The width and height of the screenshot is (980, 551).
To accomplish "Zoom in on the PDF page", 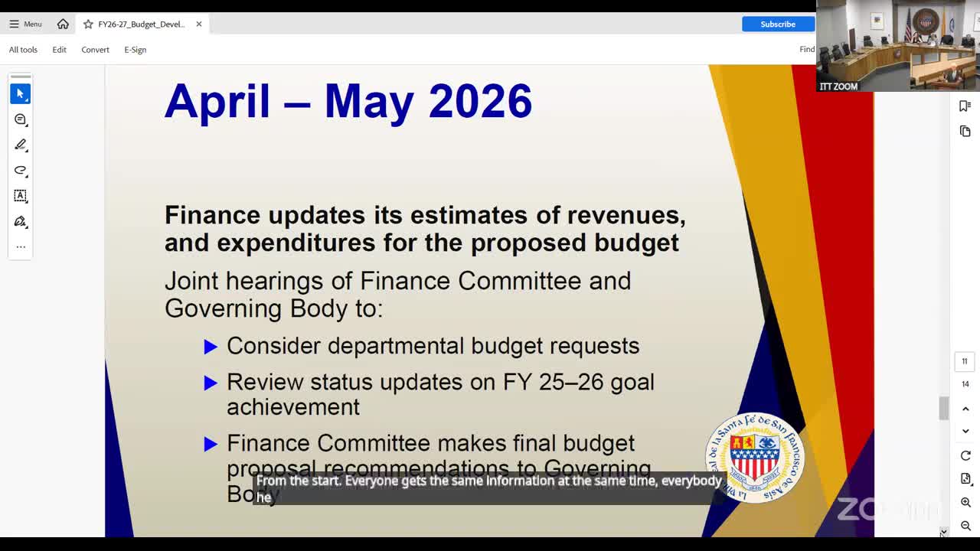I will (965, 501).
